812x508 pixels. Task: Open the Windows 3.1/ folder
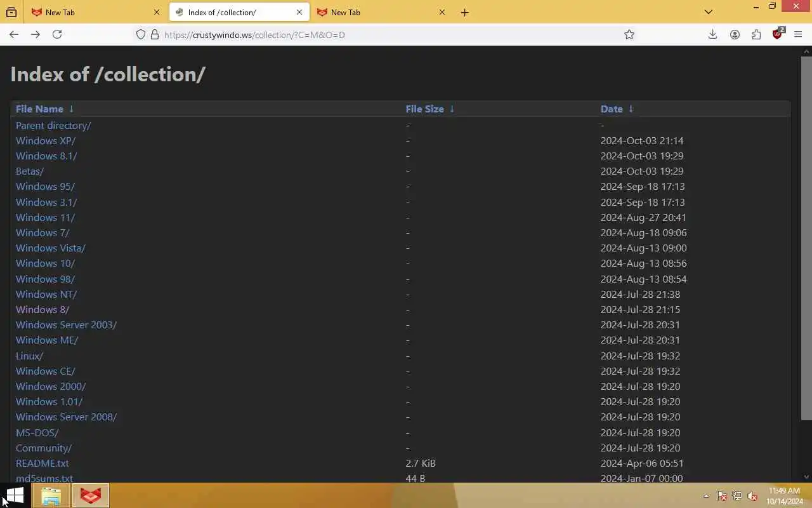click(x=46, y=203)
